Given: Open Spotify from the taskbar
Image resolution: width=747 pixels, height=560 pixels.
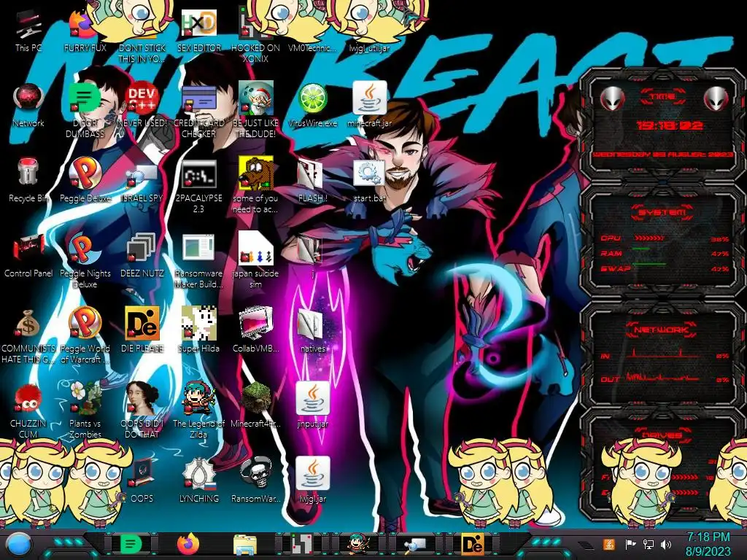Looking at the screenshot, I should coord(131,544).
